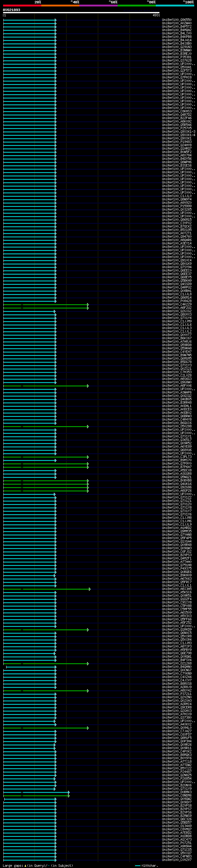Select hit label UniRef100_B2VPS8

click(x=177, y=805)
